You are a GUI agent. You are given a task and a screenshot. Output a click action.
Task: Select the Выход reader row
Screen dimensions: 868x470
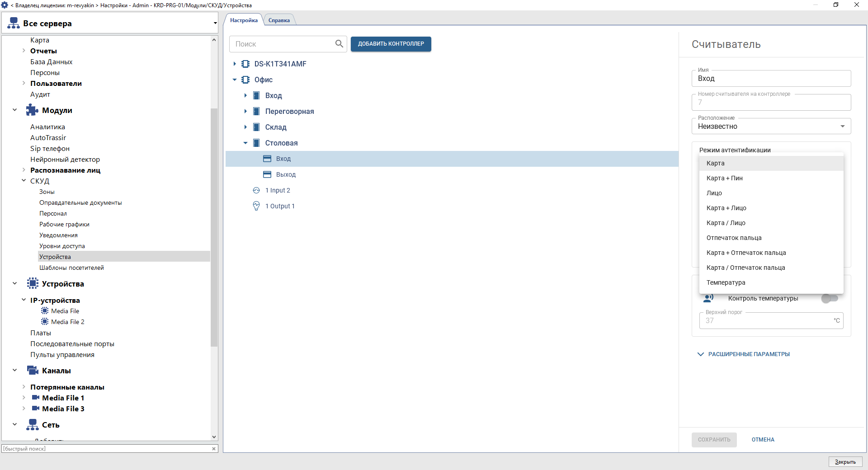(x=452, y=174)
